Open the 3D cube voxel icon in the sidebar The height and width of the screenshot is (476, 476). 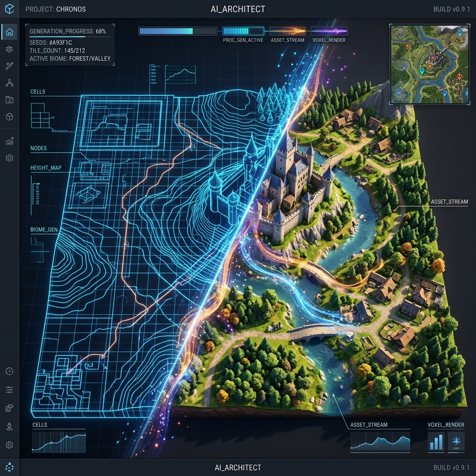click(9, 117)
